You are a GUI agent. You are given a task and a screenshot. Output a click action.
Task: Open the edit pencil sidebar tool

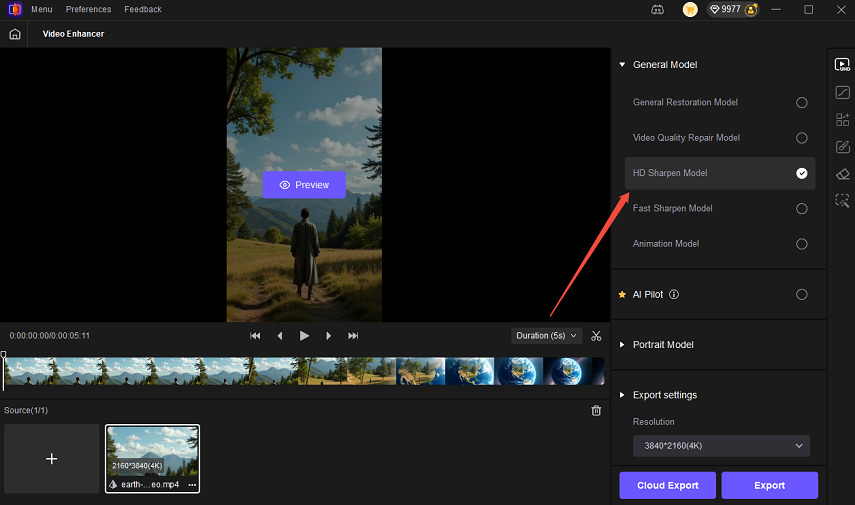(842, 147)
